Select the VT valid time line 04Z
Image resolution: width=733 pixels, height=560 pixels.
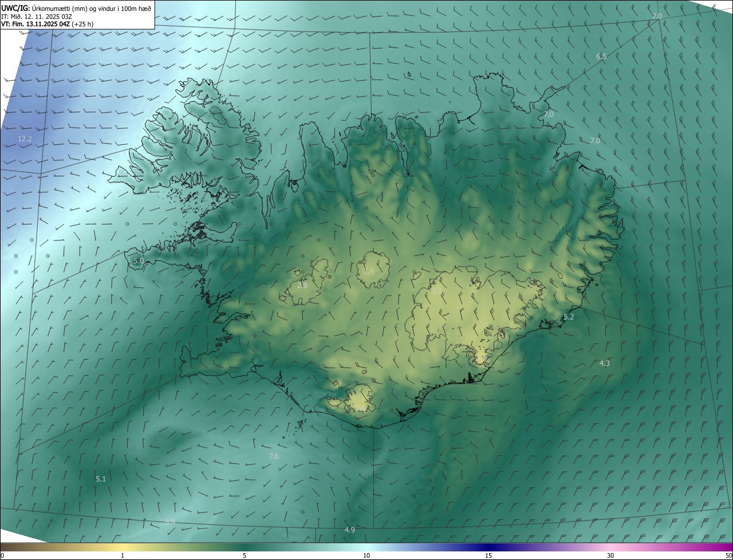[x=47, y=24]
